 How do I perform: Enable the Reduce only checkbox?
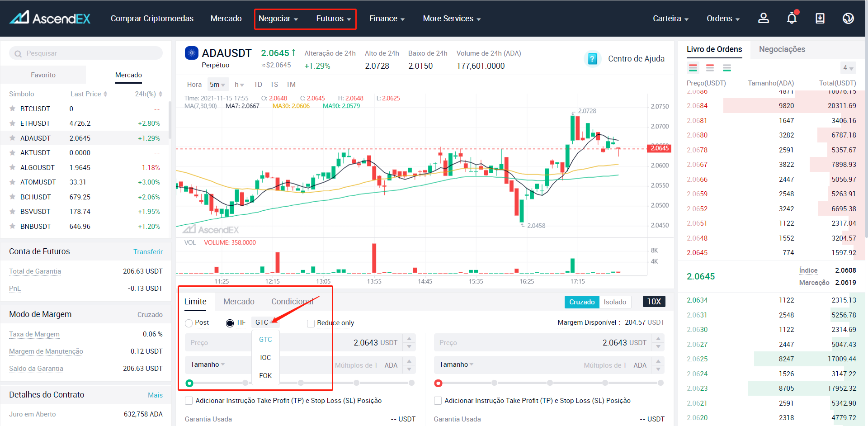pos(311,323)
